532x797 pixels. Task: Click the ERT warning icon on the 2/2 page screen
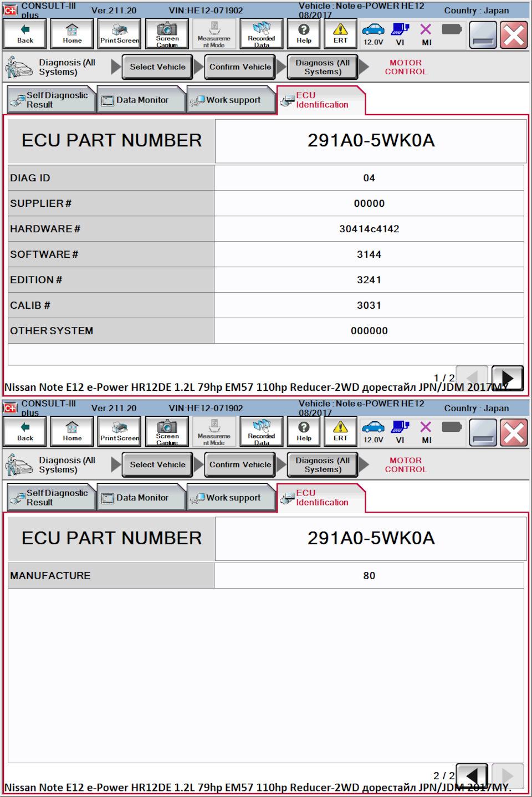(340, 432)
